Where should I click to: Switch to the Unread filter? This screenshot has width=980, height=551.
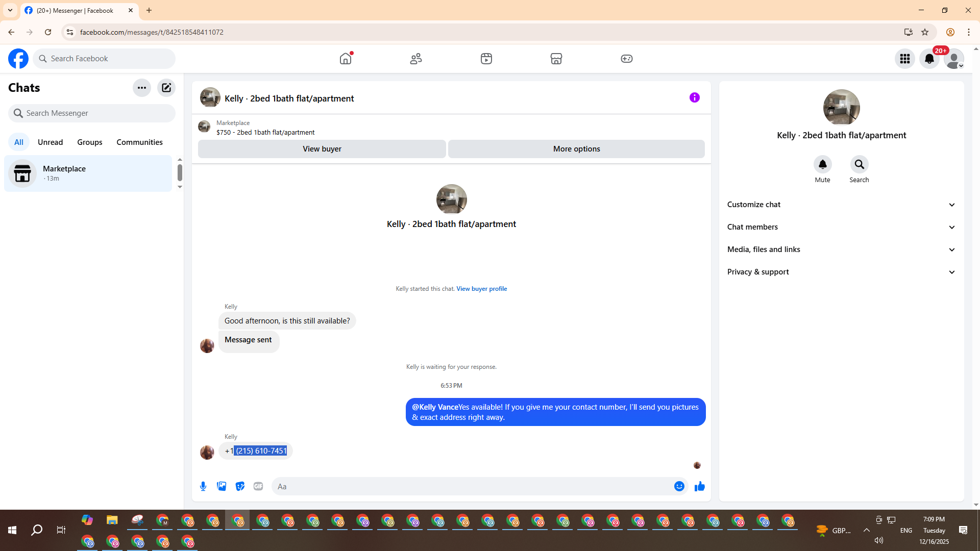[51, 142]
